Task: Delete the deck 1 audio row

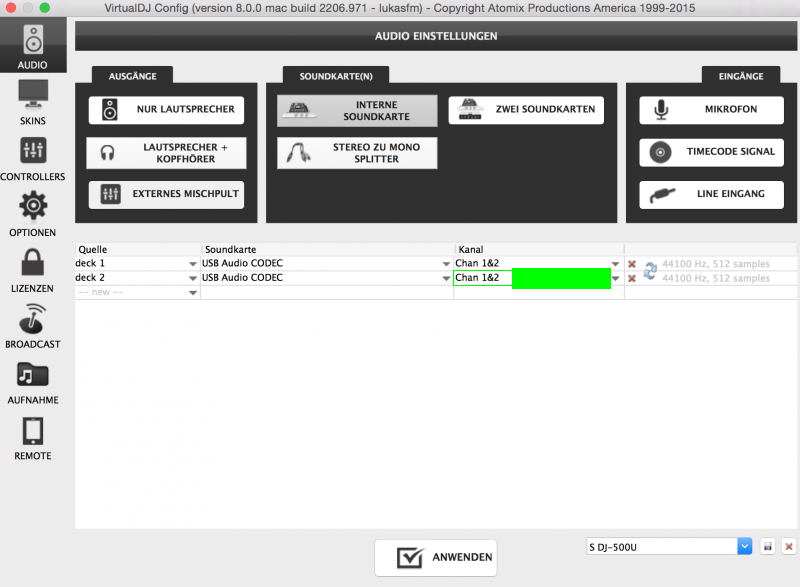Action: [632, 264]
